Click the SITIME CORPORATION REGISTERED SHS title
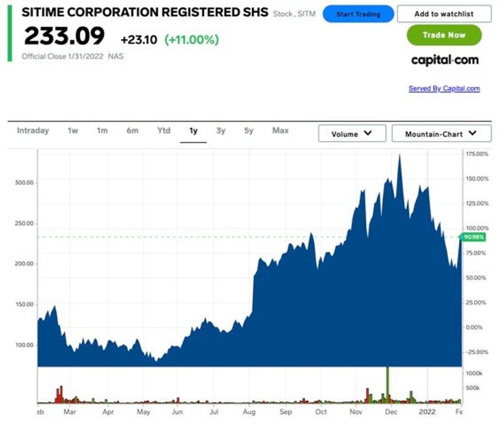This screenshot has width=504, height=436. point(145,12)
